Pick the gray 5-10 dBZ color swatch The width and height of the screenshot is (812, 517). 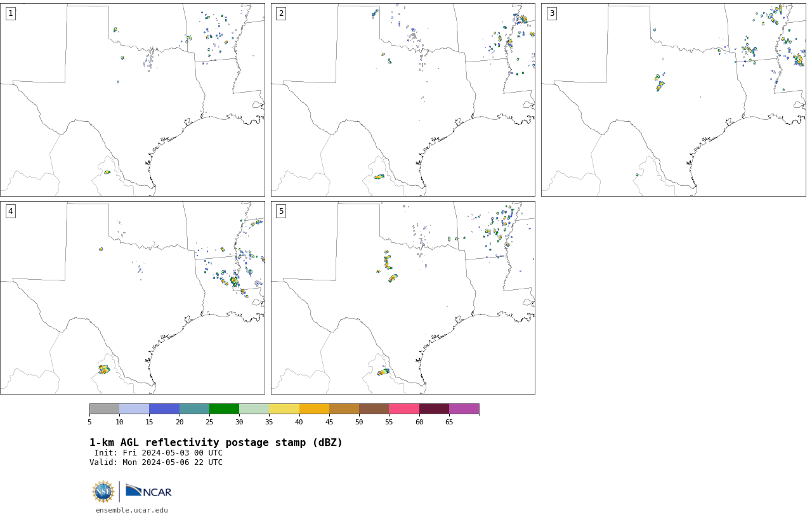(x=104, y=409)
